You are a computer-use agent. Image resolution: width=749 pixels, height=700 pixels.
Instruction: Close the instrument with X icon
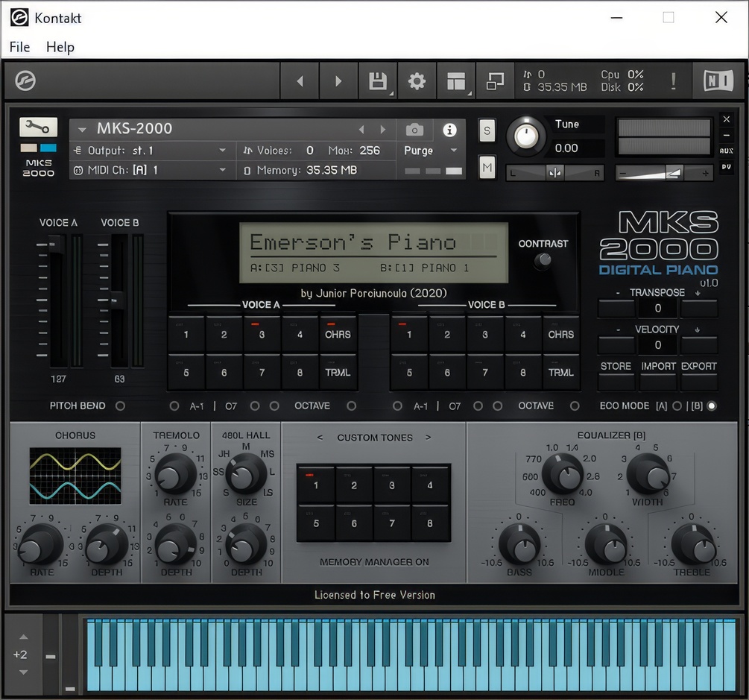(x=727, y=119)
